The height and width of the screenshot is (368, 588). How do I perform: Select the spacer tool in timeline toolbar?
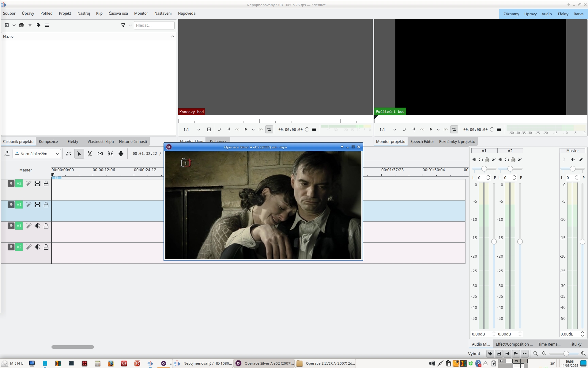(100, 154)
